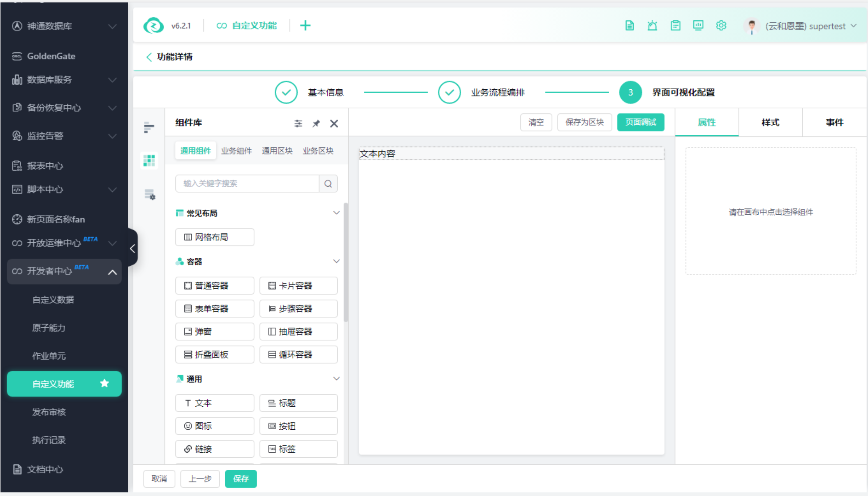868x496 pixels.
Task: Click the search magnifier in component search
Action: (328, 184)
